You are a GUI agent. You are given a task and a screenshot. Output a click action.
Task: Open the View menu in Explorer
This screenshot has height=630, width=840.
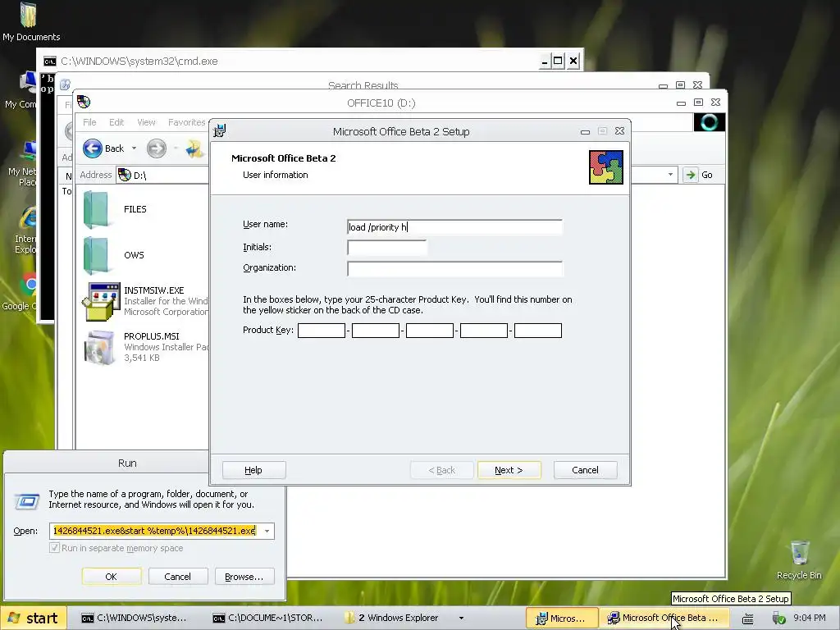pyautogui.click(x=146, y=122)
